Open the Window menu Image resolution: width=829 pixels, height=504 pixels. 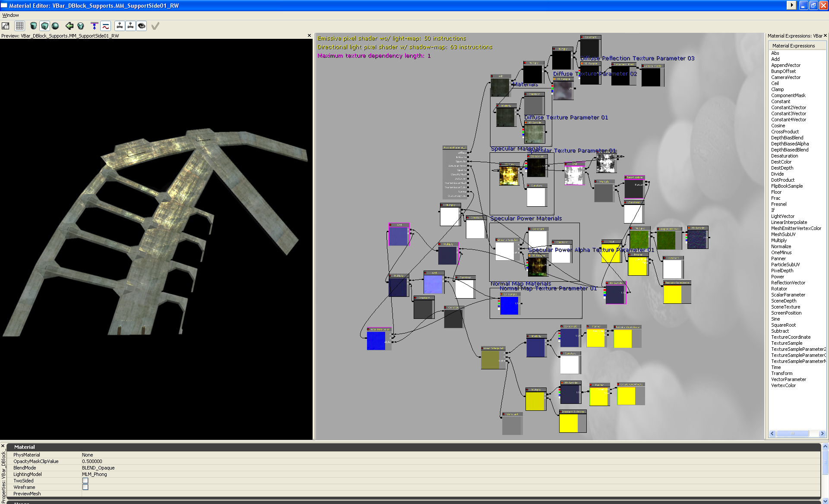(x=10, y=15)
